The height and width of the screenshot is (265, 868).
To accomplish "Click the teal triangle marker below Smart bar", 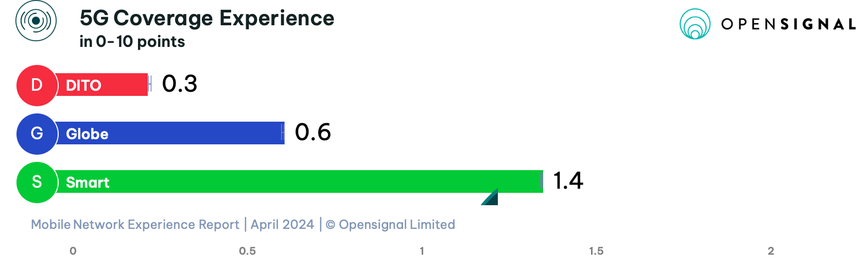I will pos(490,197).
